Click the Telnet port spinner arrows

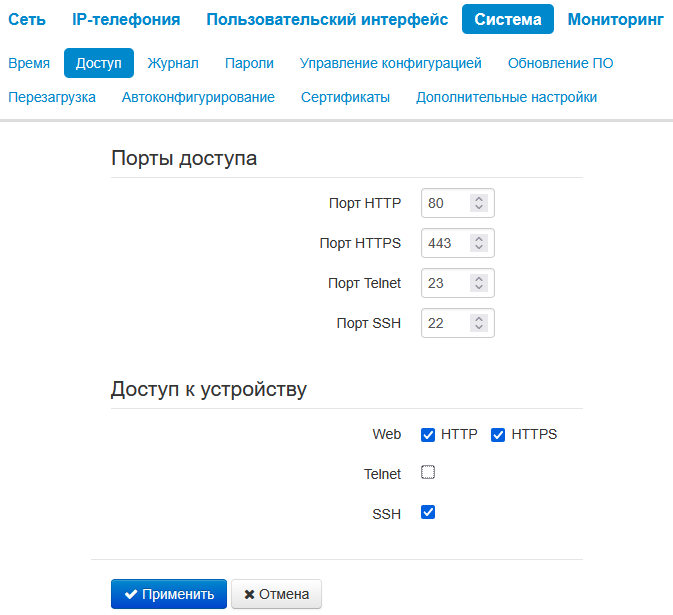(x=479, y=283)
